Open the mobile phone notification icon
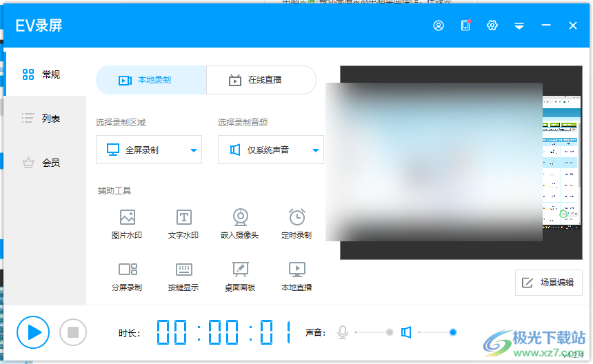Viewport: 593px width, 364px height. (465, 26)
